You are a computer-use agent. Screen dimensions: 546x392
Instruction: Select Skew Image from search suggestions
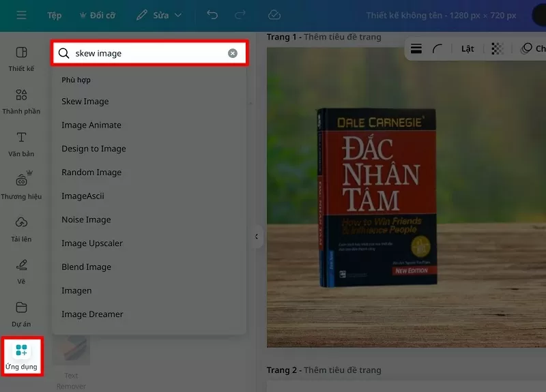[85, 102]
